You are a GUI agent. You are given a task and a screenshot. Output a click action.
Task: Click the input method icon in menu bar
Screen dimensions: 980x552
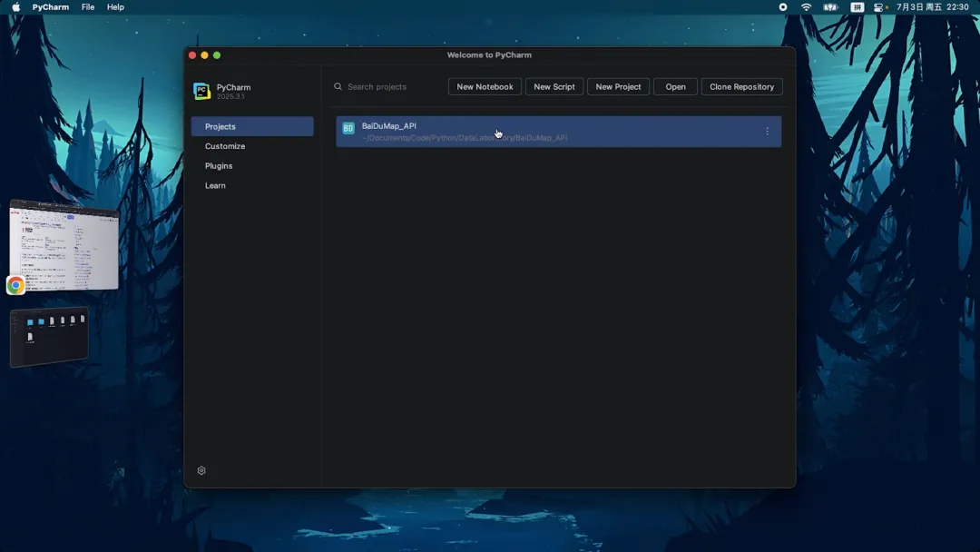[857, 7]
